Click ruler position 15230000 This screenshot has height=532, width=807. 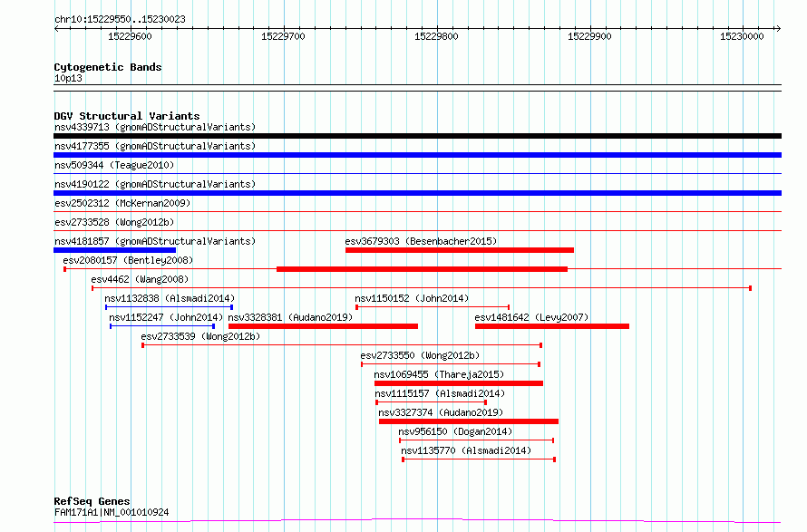742,36
